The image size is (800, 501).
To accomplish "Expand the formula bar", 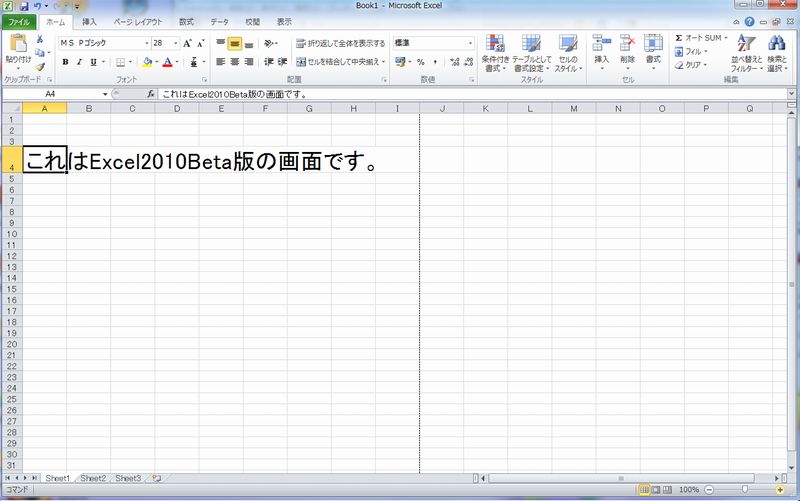I will (791, 94).
